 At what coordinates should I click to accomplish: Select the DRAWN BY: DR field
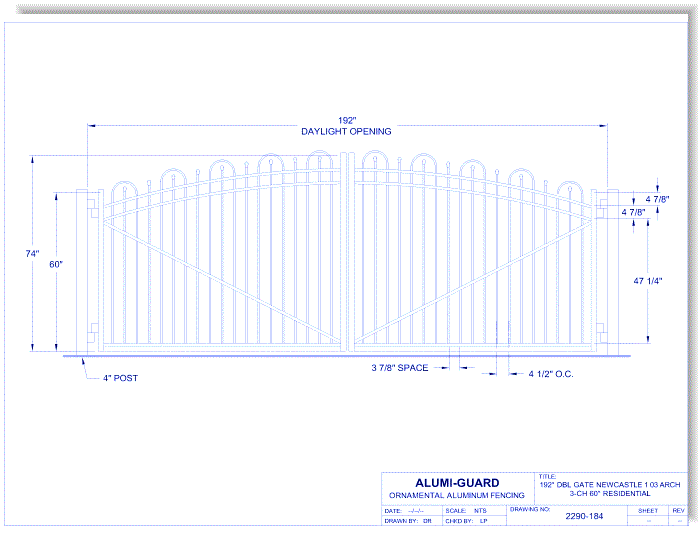(408, 521)
